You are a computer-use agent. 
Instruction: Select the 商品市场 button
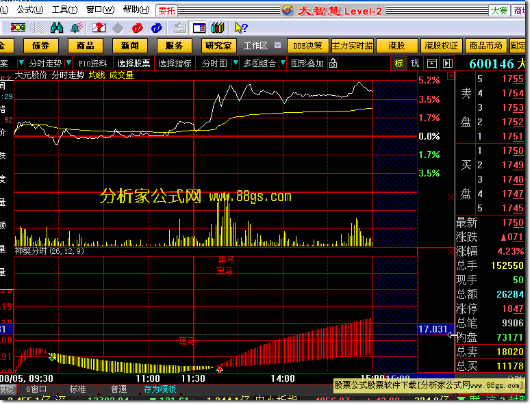tap(485, 45)
